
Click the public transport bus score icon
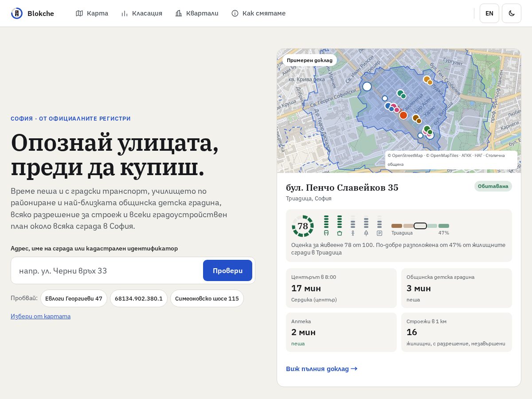(326, 233)
